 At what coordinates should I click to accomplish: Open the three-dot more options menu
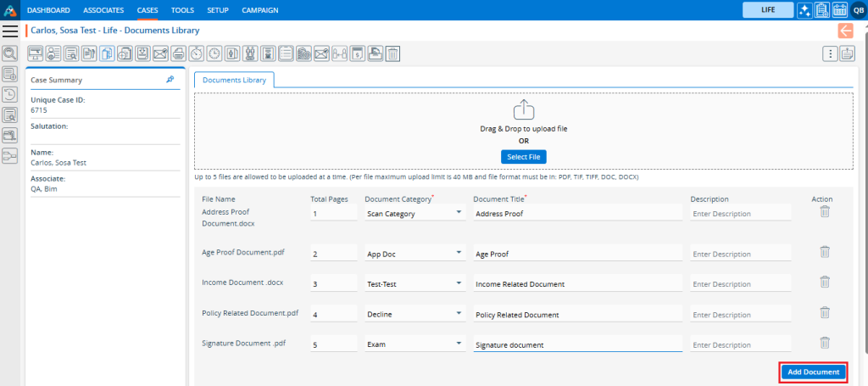tap(830, 53)
